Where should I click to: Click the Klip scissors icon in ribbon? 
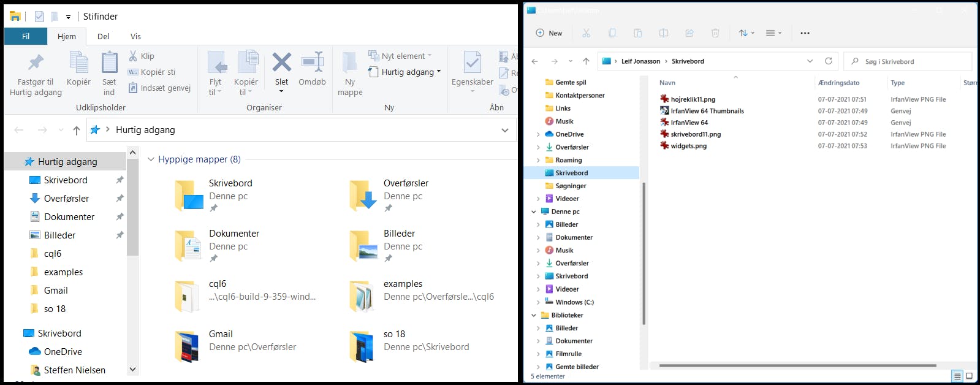click(x=133, y=56)
